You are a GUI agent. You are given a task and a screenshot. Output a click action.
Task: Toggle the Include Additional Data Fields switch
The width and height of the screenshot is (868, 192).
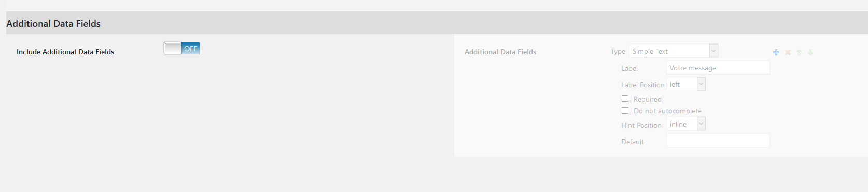click(x=182, y=48)
